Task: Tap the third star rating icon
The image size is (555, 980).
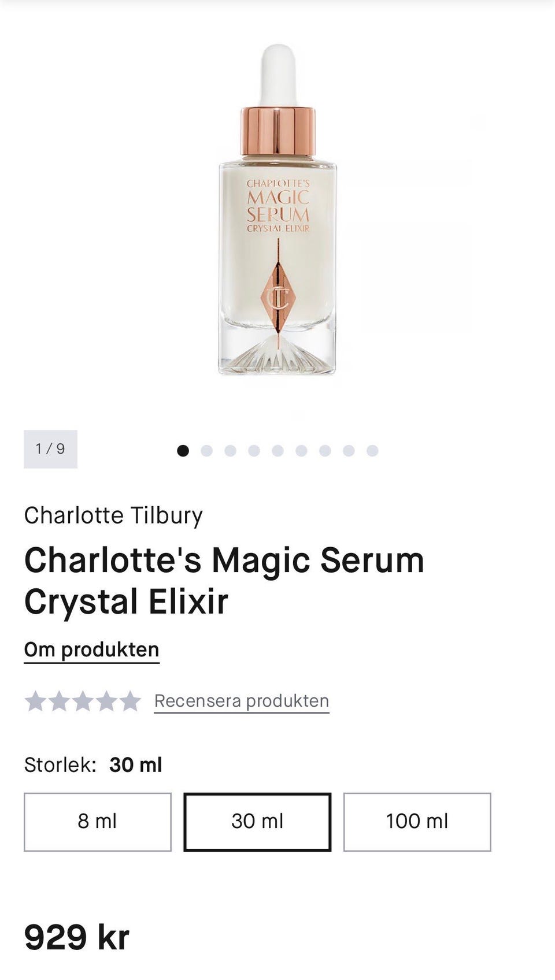Action: pos(83,701)
